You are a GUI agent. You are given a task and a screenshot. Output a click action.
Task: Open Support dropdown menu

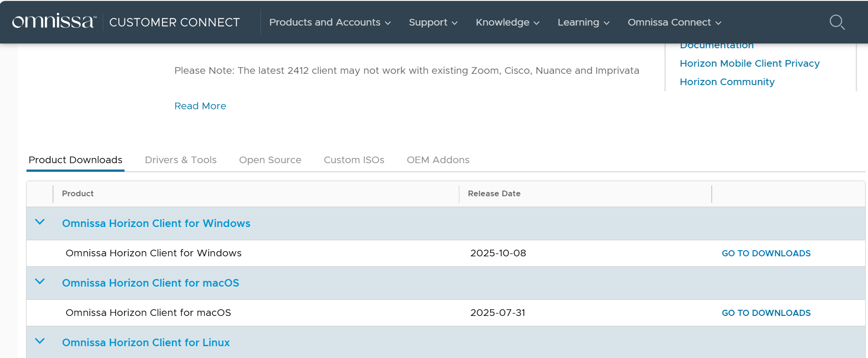433,22
